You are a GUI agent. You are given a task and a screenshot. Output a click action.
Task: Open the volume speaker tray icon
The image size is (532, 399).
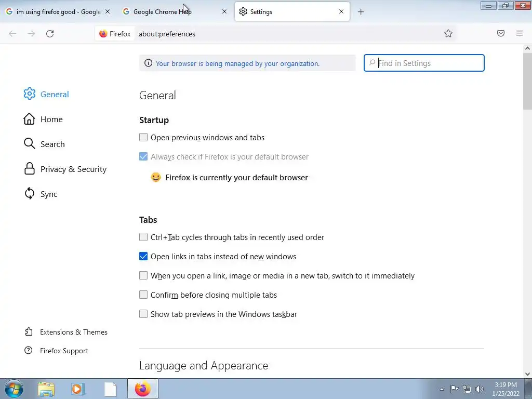tap(480, 389)
